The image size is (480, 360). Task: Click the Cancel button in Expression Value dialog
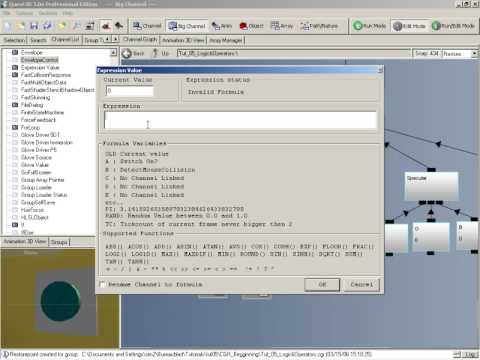point(361,285)
